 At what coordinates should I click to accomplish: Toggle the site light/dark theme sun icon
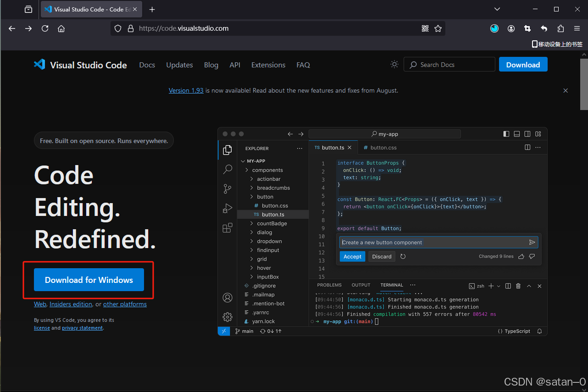pyautogui.click(x=394, y=64)
